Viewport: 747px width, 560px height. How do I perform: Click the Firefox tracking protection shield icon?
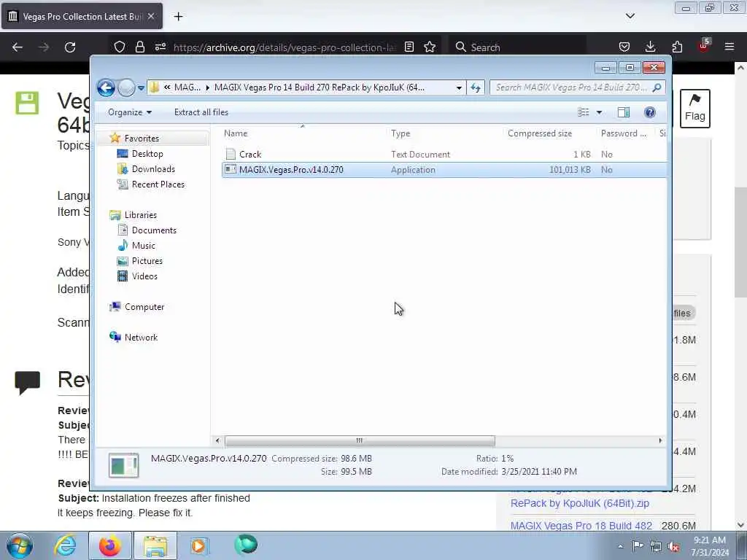(120, 47)
